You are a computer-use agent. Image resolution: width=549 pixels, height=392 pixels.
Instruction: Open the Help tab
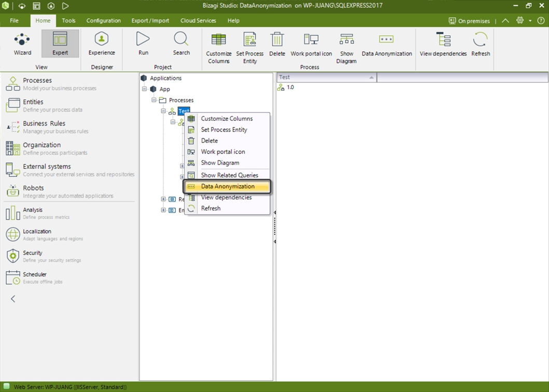(x=233, y=20)
